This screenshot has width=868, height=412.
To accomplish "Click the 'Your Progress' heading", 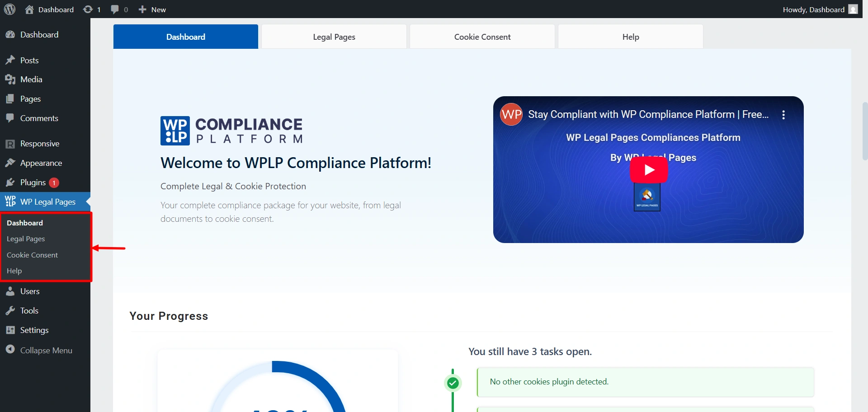I will pos(169,316).
